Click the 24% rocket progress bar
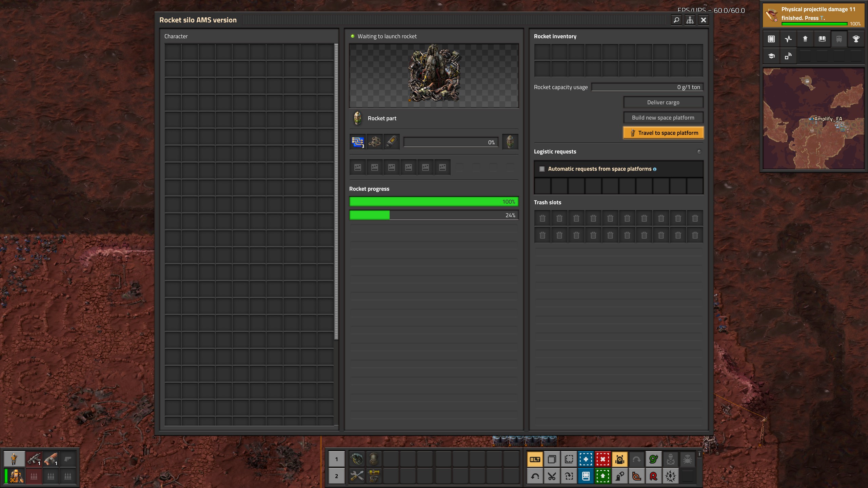 (434, 215)
